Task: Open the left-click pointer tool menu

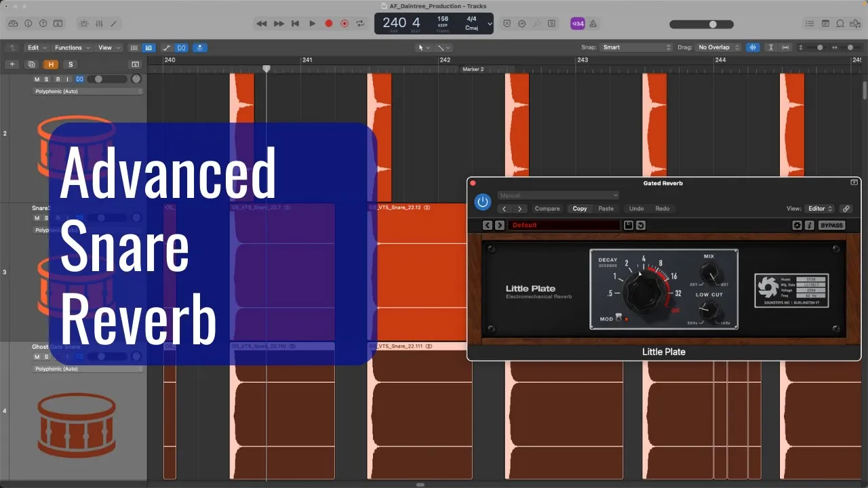Action: [425, 47]
